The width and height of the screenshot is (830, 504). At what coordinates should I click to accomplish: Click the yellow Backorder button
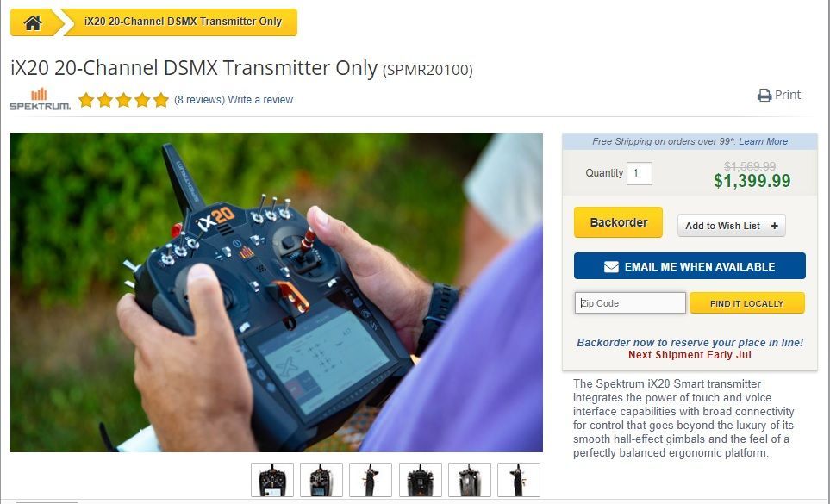(x=618, y=222)
